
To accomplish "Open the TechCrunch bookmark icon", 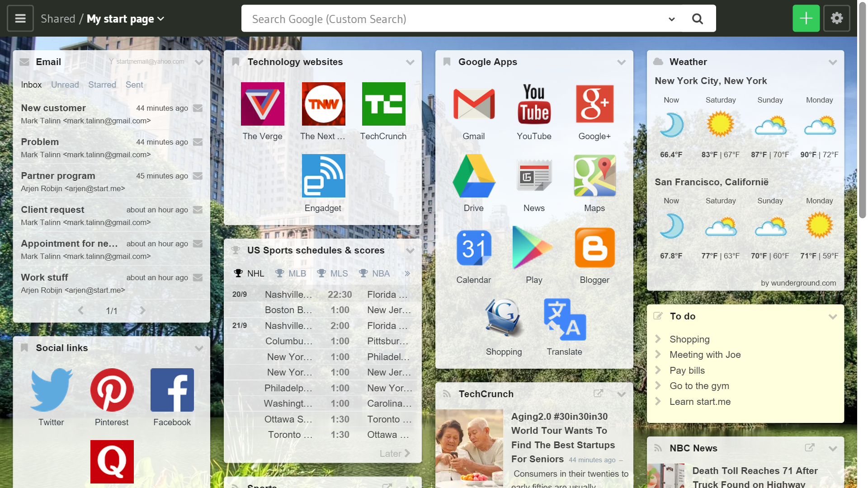I will pyautogui.click(x=383, y=104).
